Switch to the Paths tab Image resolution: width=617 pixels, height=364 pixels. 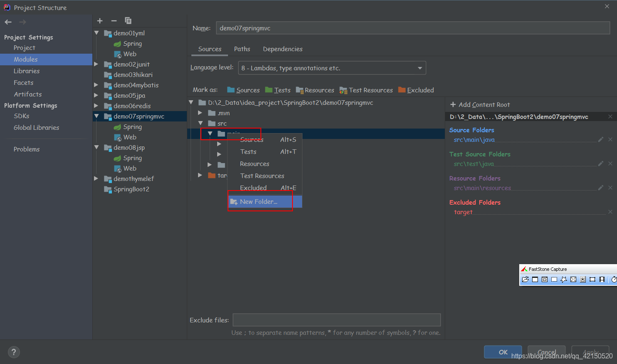[242, 49]
